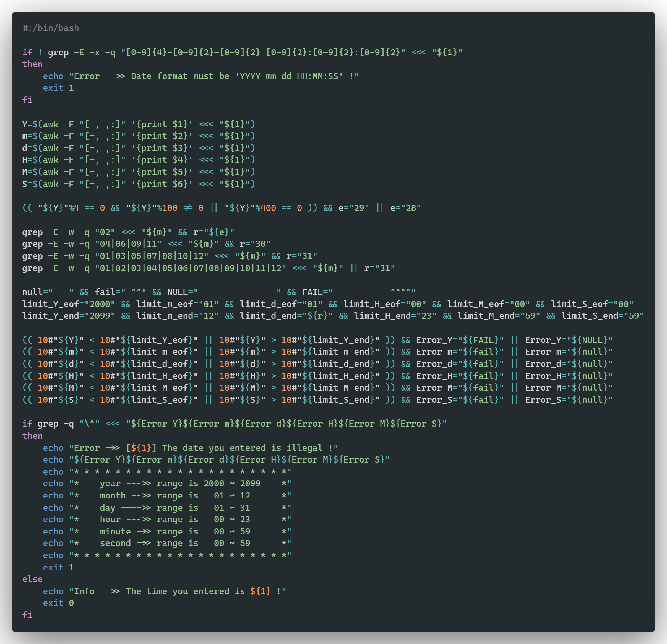Click the 'exit 0' statement
The height and width of the screenshot is (644, 667).
(x=58, y=603)
